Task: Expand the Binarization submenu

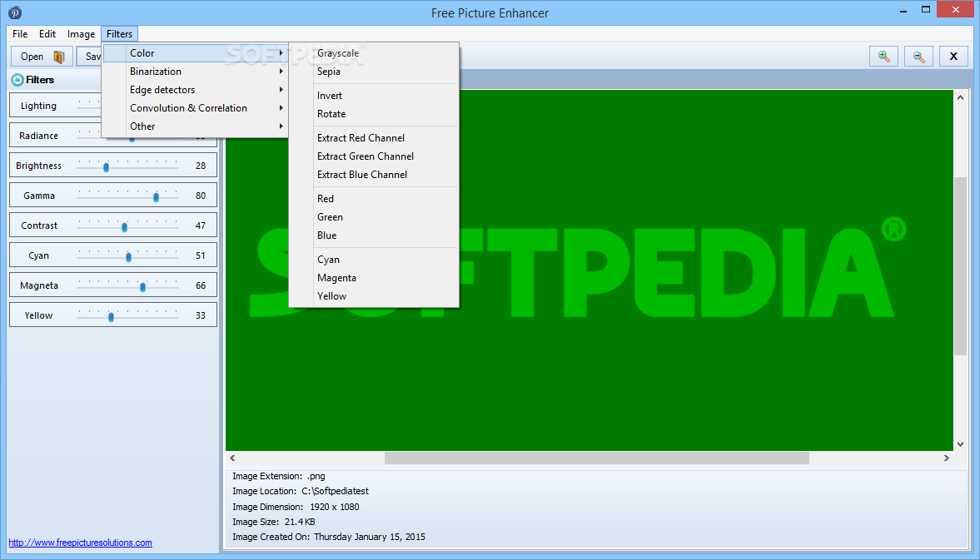Action: click(195, 72)
